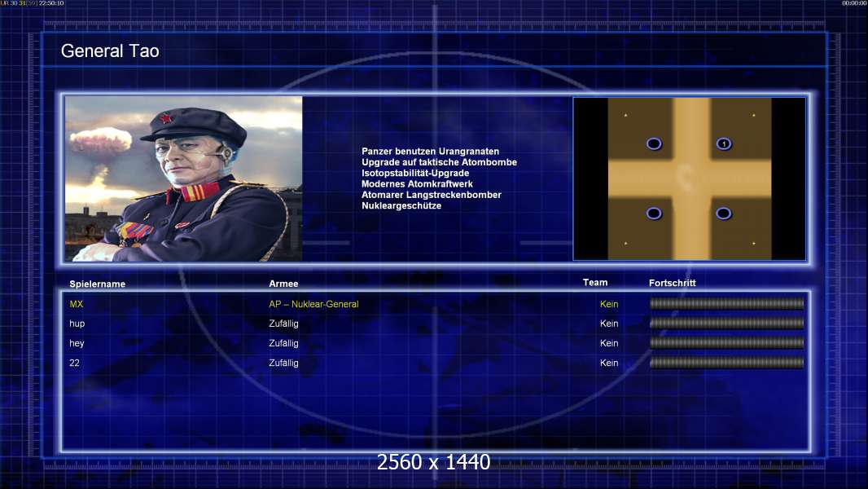Select player name MX
Viewport: 868px width, 489px height.
pos(77,304)
